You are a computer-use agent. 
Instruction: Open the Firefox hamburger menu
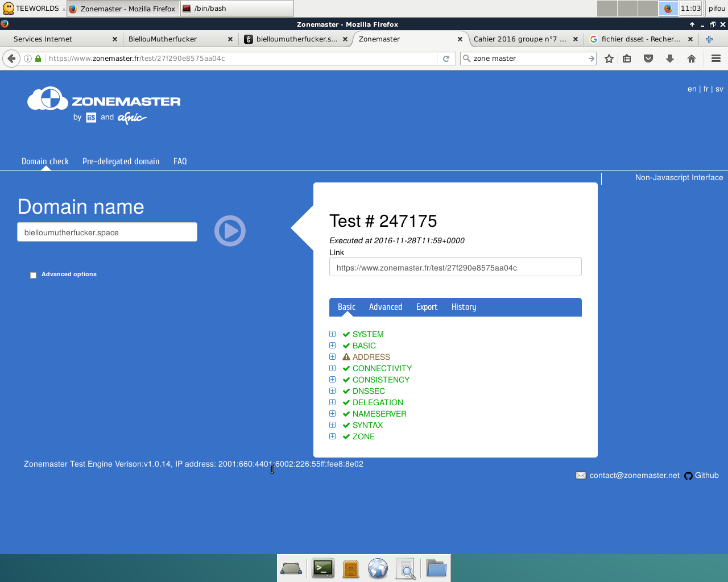click(x=716, y=59)
